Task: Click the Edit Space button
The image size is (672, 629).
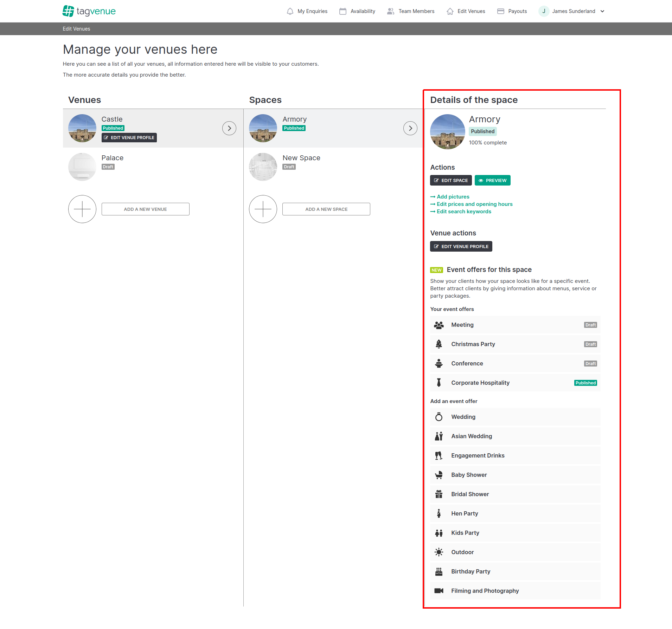Action: click(x=451, y=180)
